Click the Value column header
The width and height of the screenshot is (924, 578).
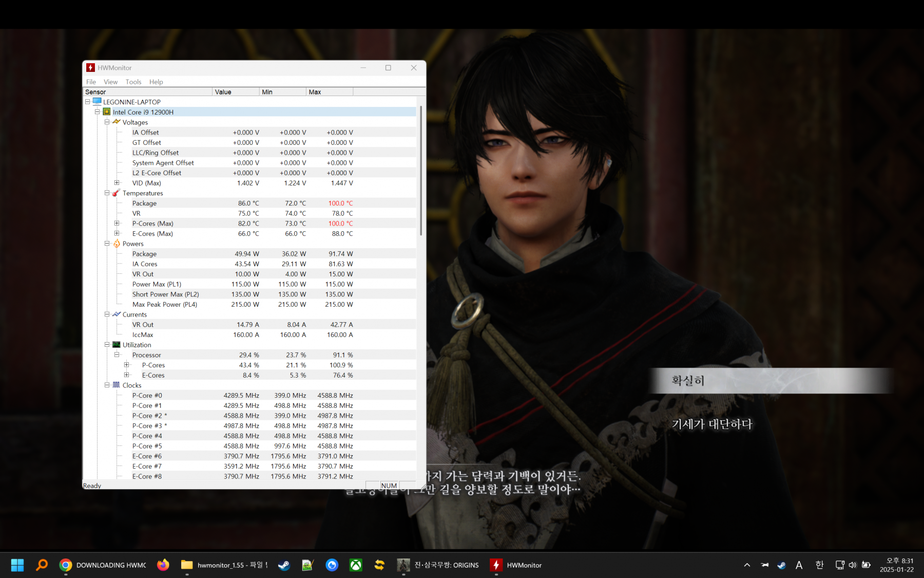click(x=235, y=92)
